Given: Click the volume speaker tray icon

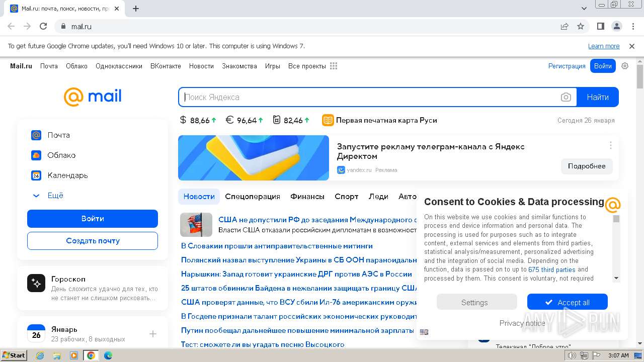Looking at the screenshot, I should (x=572, y=355).
